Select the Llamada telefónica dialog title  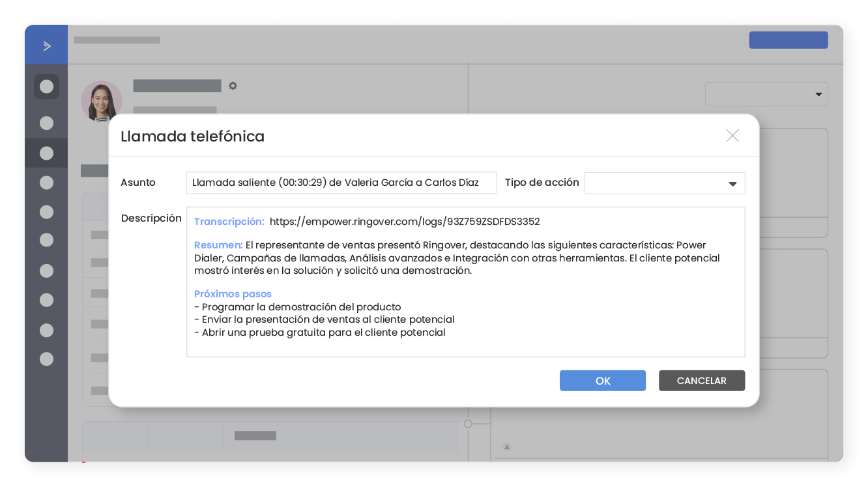coord(193,136)
